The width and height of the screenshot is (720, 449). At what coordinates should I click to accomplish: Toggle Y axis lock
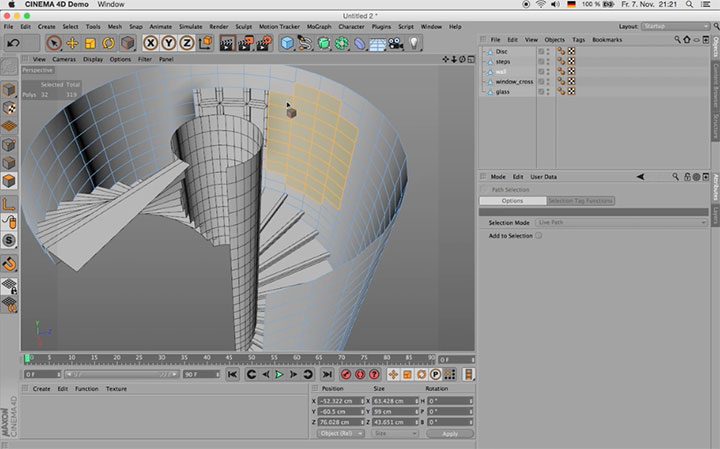[169, 43]
